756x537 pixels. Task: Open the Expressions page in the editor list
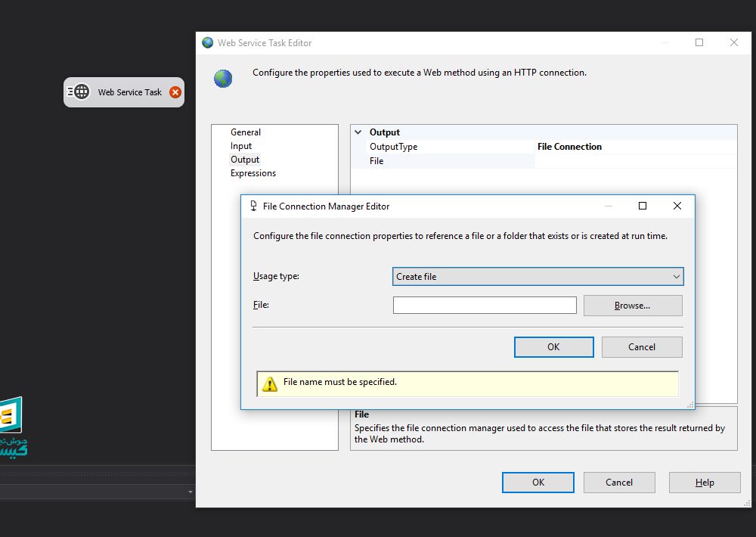click(253, 173)
